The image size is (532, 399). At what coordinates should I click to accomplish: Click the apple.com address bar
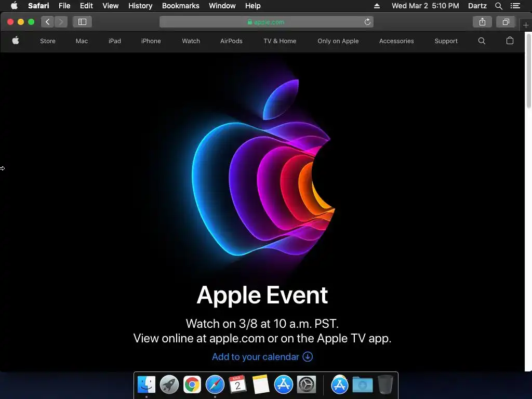coord(267,22)
